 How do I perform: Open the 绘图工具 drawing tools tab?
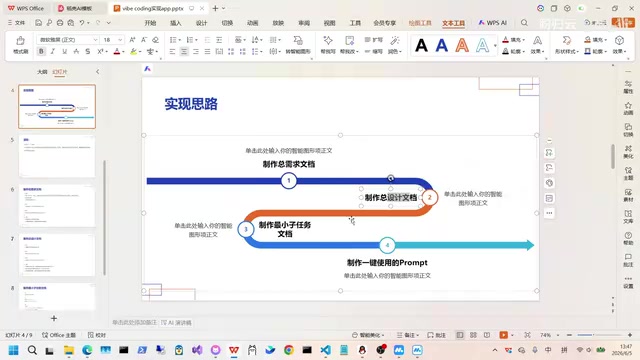click(420, 23)
